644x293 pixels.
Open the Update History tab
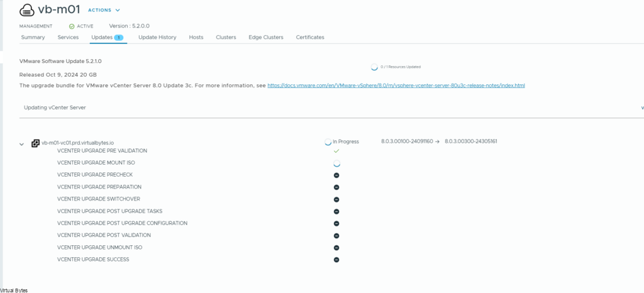pyautogui.click(x=157, y=37)
